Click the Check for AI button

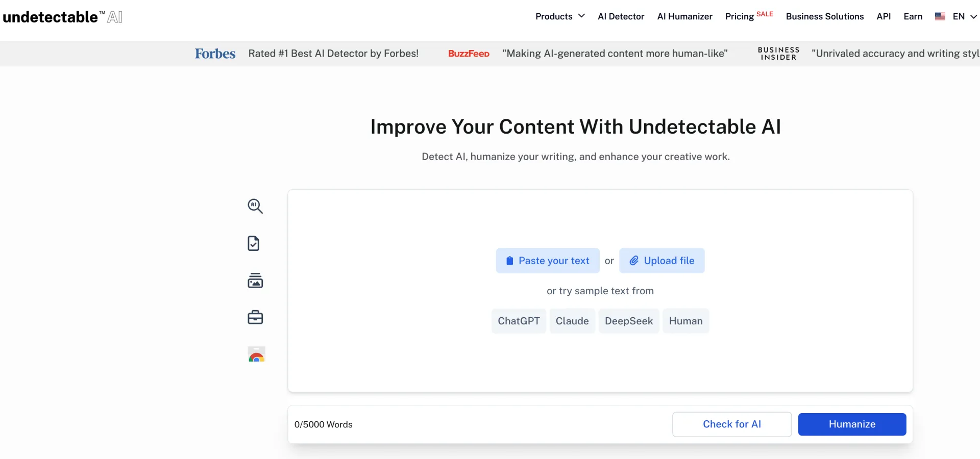(x=732, y=424)
